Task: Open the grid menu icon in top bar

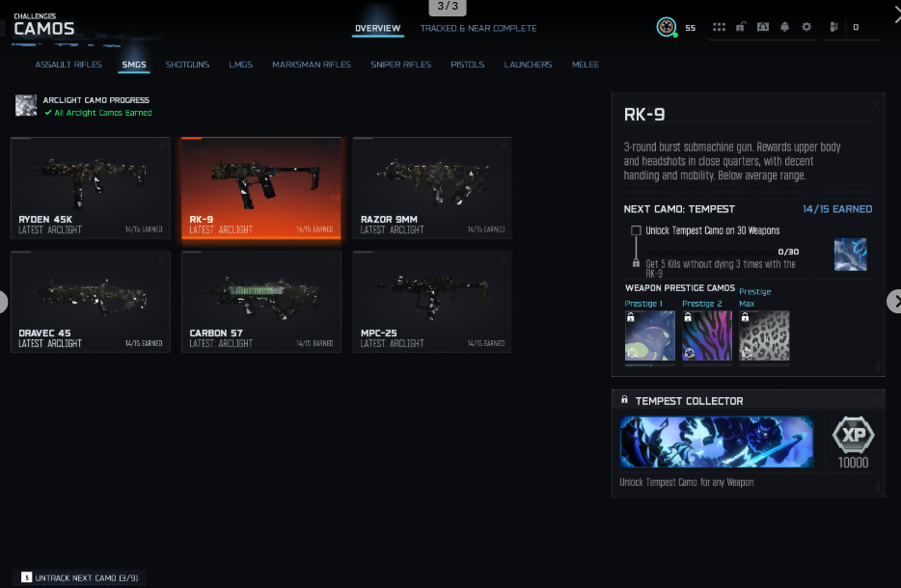Action: 719,27
